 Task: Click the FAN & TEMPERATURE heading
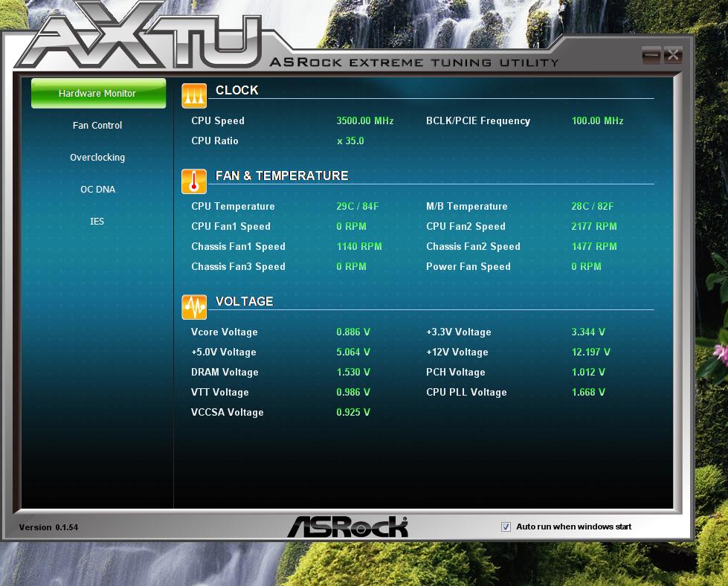(x=282, y=176)
